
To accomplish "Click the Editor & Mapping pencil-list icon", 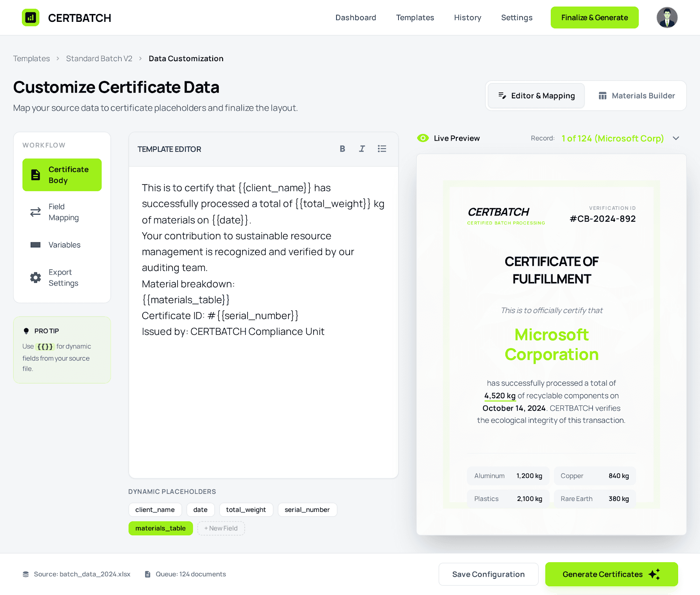I will (502, 96).
